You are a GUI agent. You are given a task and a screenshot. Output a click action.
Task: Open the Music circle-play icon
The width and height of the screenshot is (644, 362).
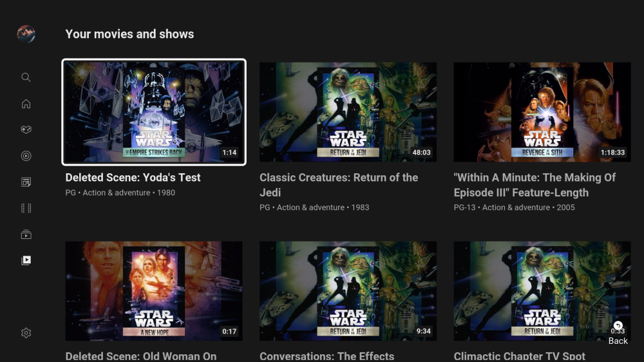pos(26,156)
